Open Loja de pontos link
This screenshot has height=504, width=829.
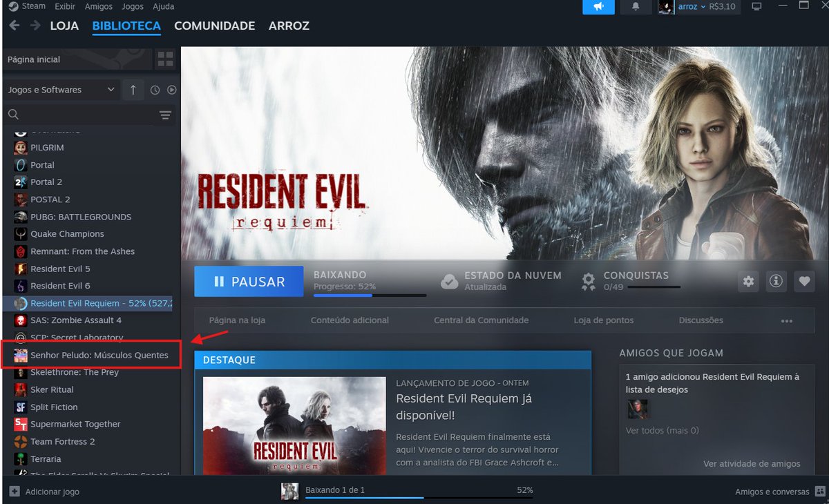[x=603, y=320]
